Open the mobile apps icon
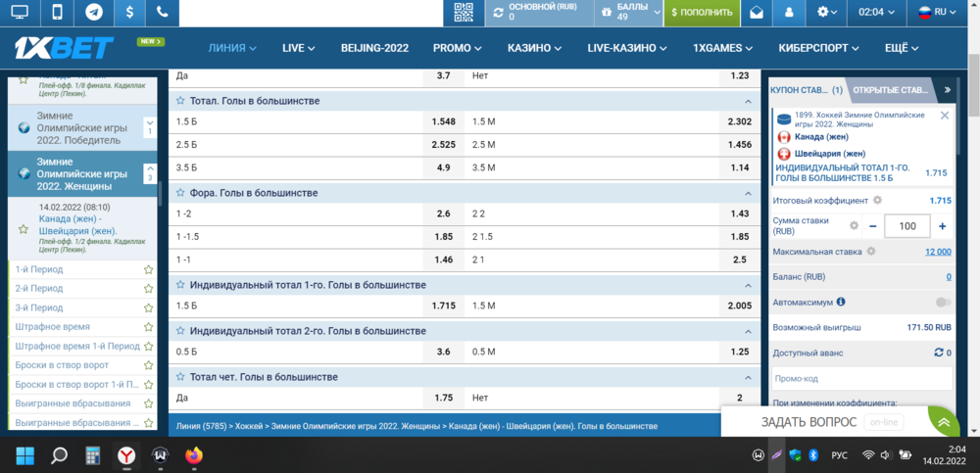 click(57, 13)
